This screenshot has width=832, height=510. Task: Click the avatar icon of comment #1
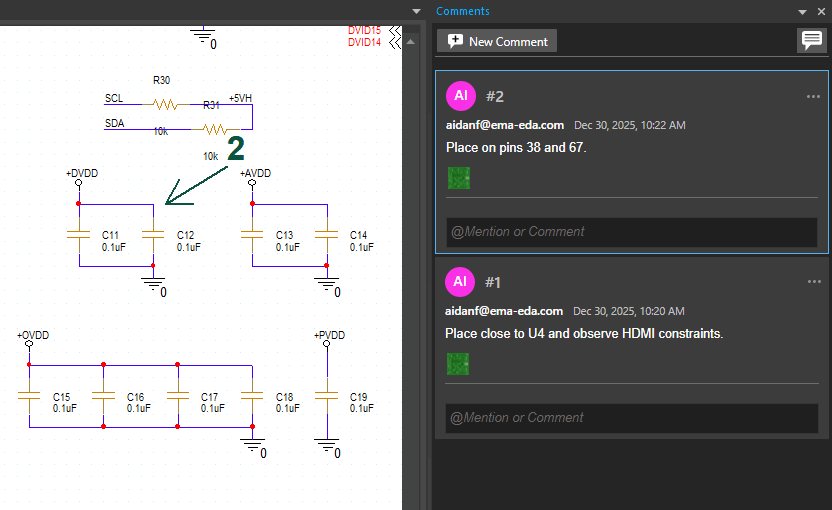pyautogui.click(x=460, y=282)
